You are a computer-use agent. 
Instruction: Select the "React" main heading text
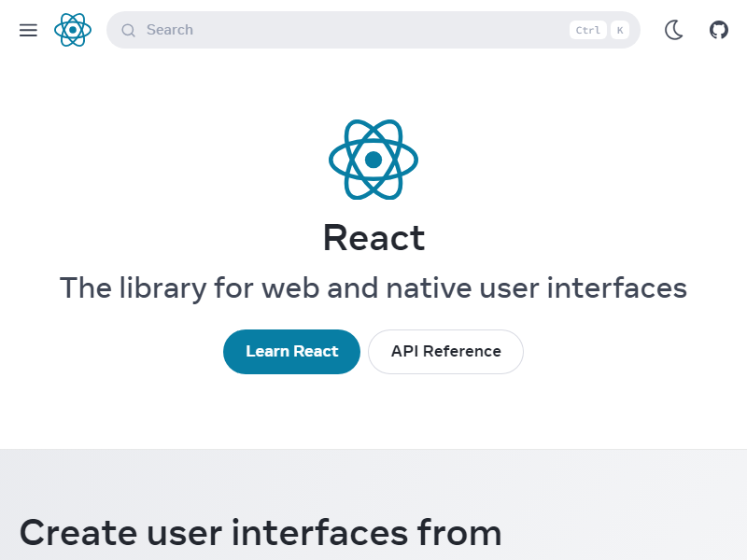coord(374,238)
